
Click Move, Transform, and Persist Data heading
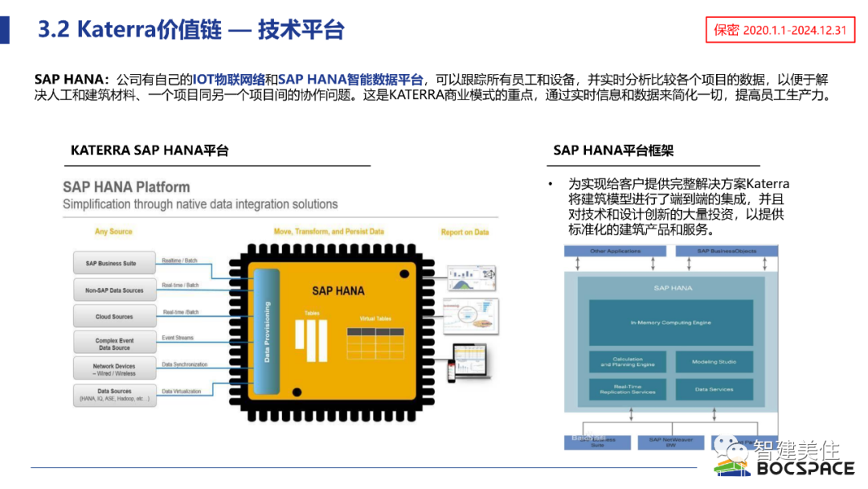pyautogui.click(x=329, y=232)
